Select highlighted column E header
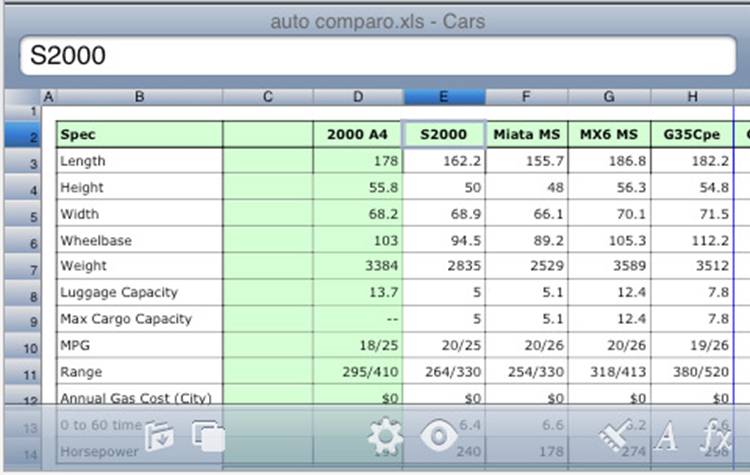Screen dimensions: 750x475 (x=444, y=97)
